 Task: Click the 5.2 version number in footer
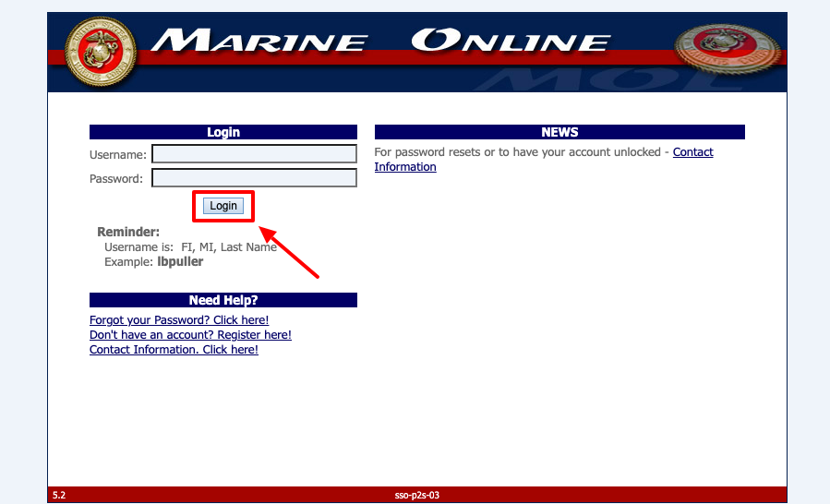click(x=59, y=496)
